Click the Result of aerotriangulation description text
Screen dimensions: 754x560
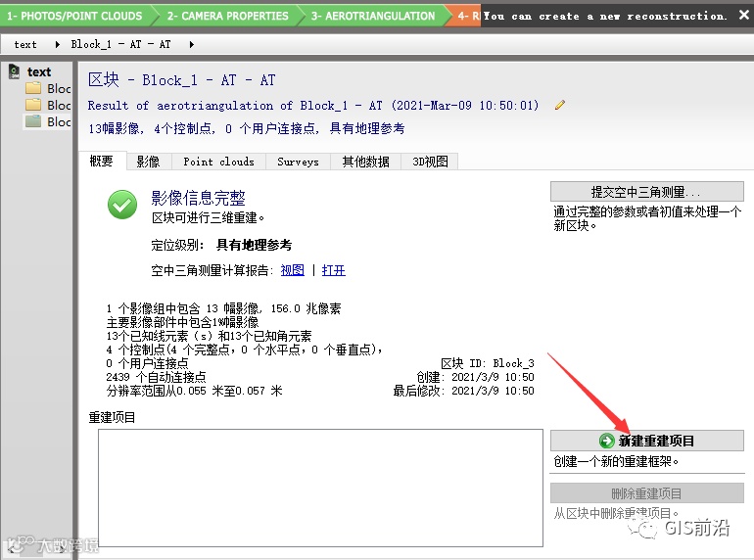point(313,106)
